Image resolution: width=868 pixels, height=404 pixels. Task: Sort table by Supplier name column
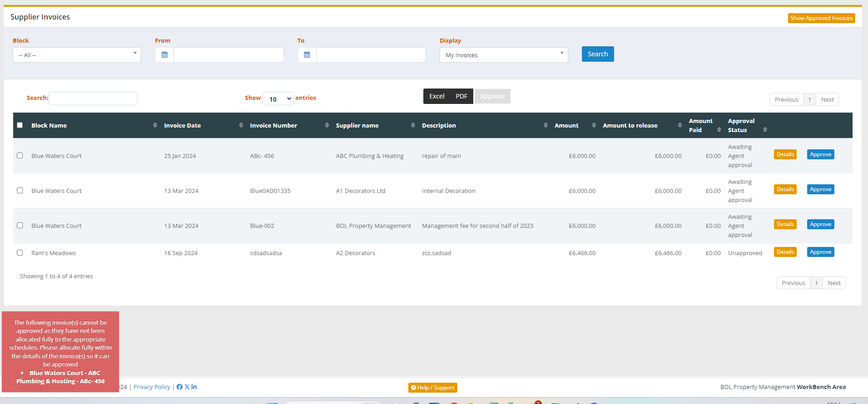(x=357, y=126)
